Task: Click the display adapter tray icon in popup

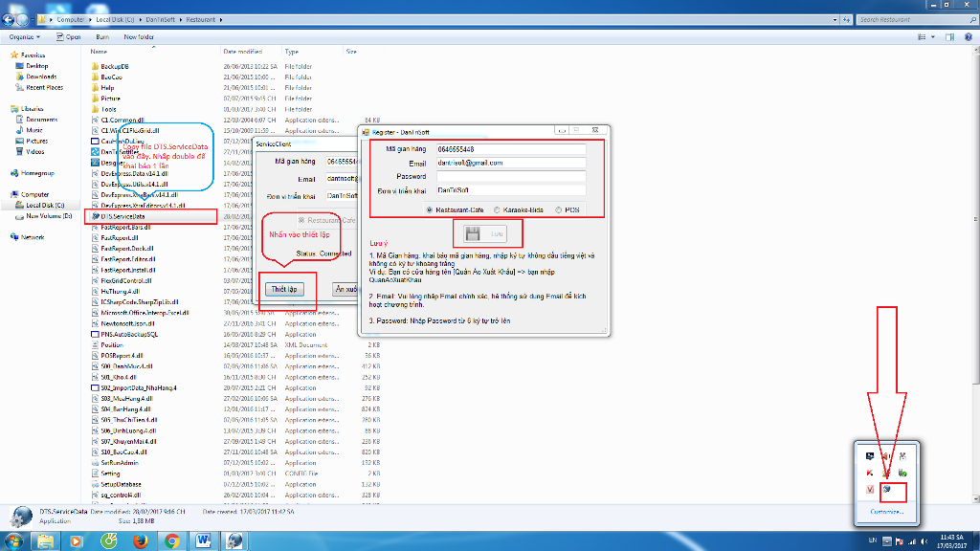Action: [x=870, y=456]
